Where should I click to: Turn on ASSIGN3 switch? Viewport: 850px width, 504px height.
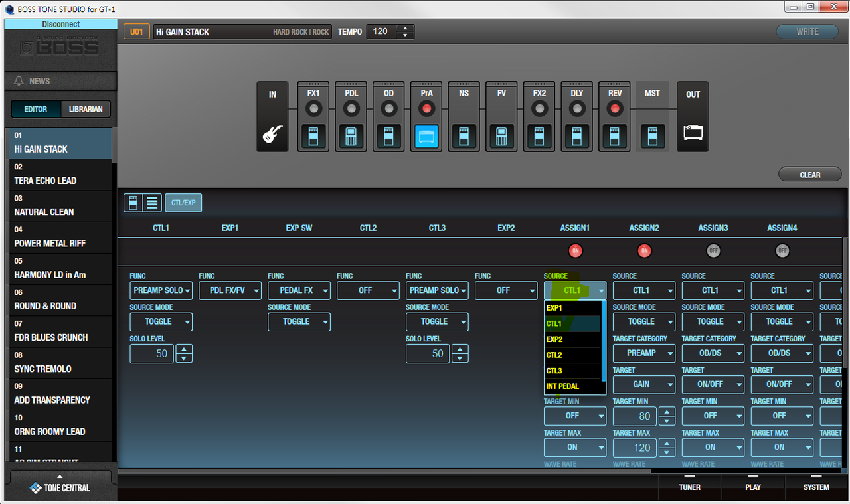point(713,251)
